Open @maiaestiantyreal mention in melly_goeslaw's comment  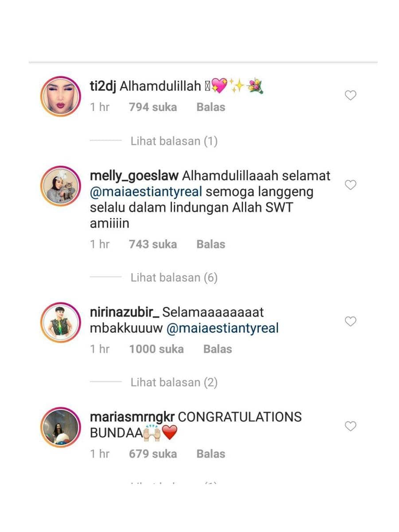[146, 192]
